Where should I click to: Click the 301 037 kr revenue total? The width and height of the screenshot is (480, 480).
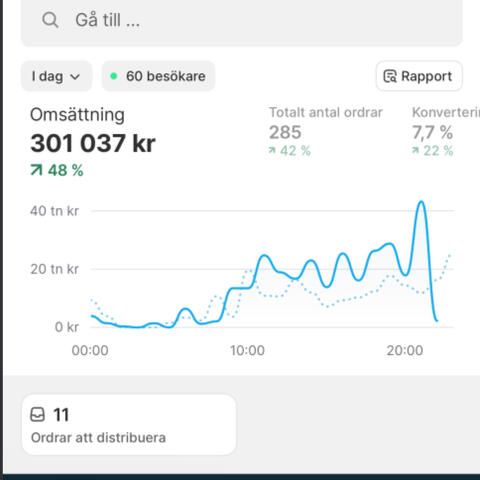93,143
